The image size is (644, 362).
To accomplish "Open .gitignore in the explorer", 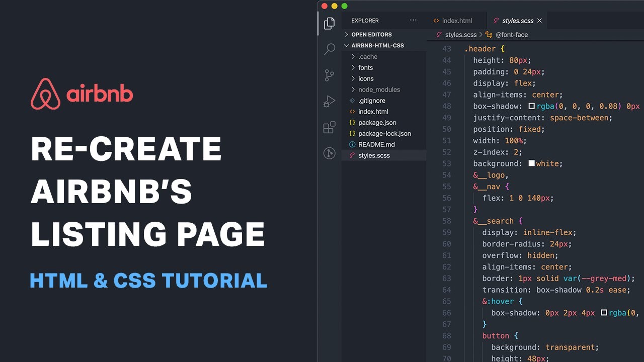I will click(384, 101).
